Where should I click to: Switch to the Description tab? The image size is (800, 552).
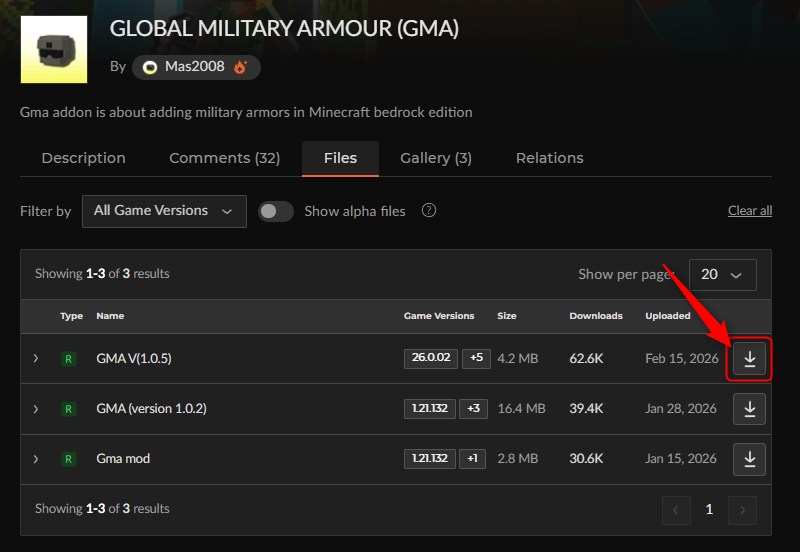[84, 158]
